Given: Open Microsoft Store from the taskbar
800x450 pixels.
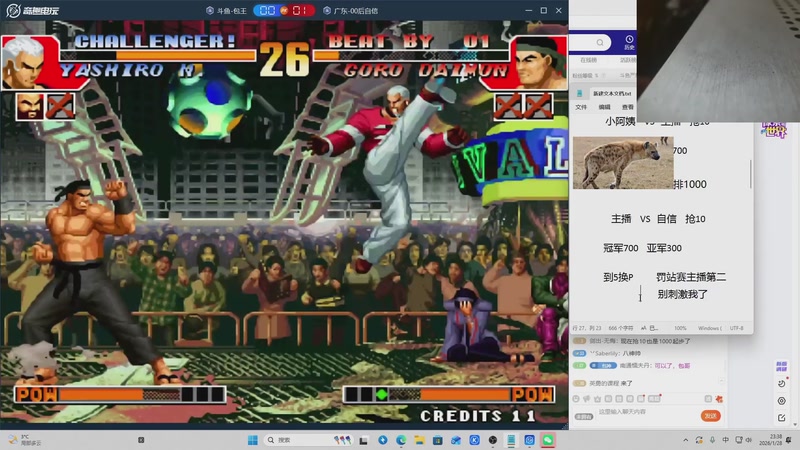Looking at the screenshot, I should 438,440.
